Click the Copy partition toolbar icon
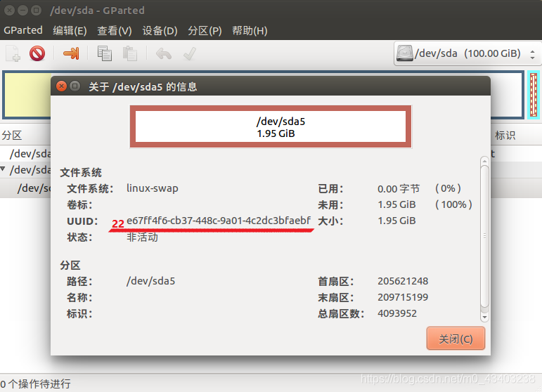Screen dimensions: 542x392 click(x=104, y=53)
